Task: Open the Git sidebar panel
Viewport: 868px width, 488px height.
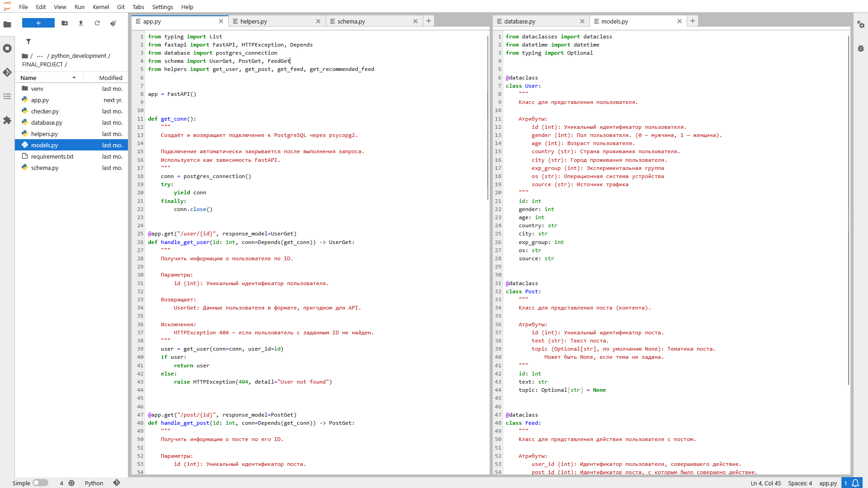Action: 7,72
